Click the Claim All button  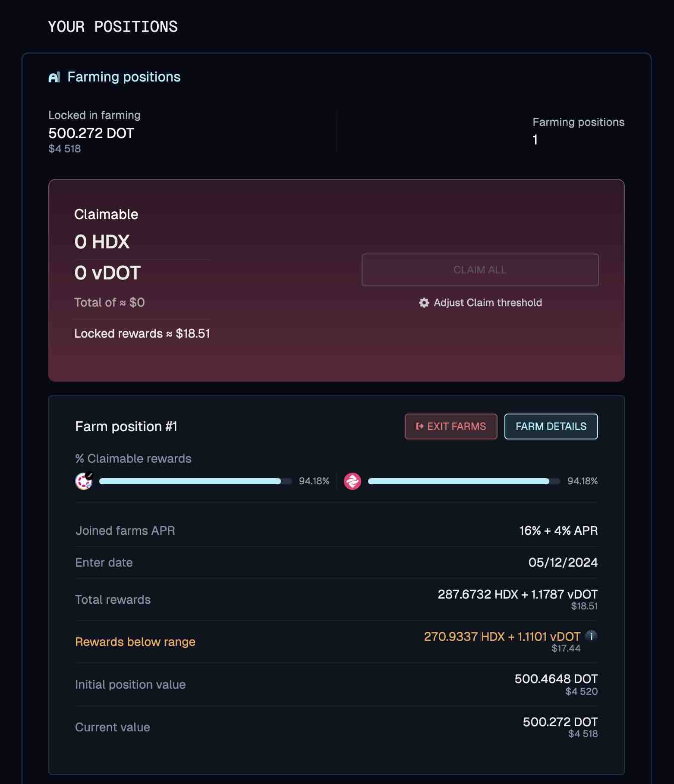pyautogui.click(x=480, y=270)
